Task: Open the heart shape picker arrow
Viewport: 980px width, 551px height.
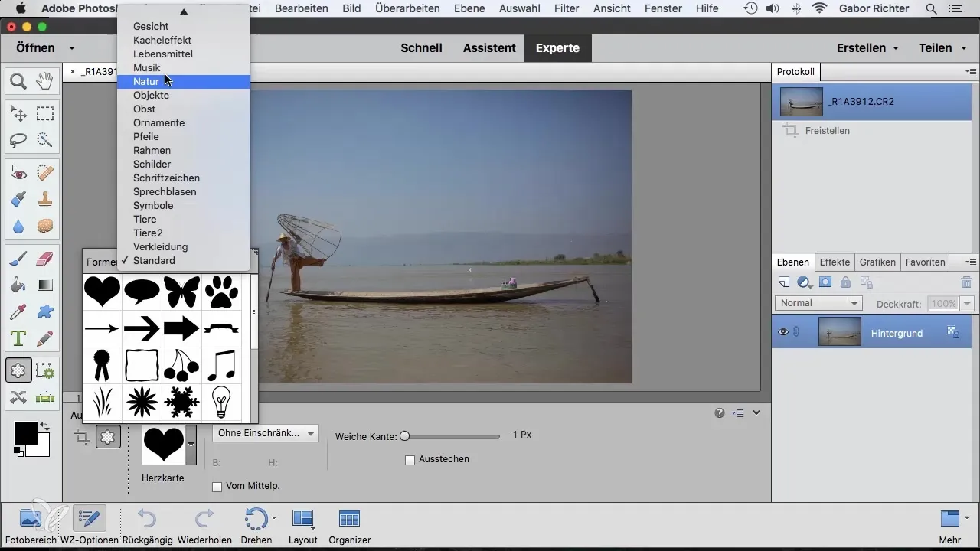Action: (x=191, y=445)
